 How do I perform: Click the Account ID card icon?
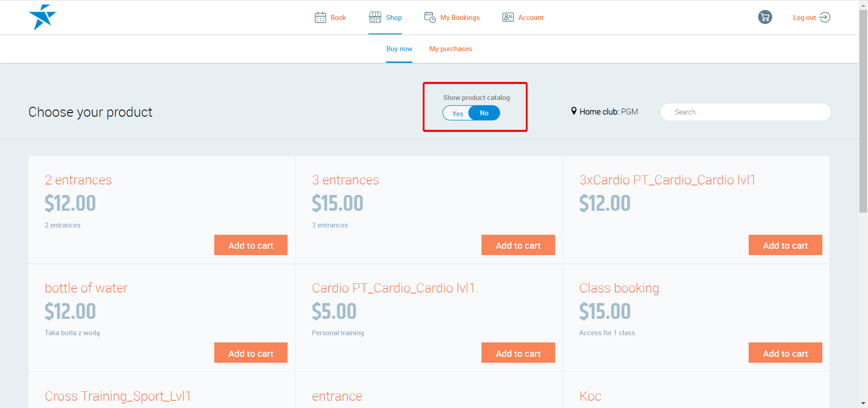(508, 18)
